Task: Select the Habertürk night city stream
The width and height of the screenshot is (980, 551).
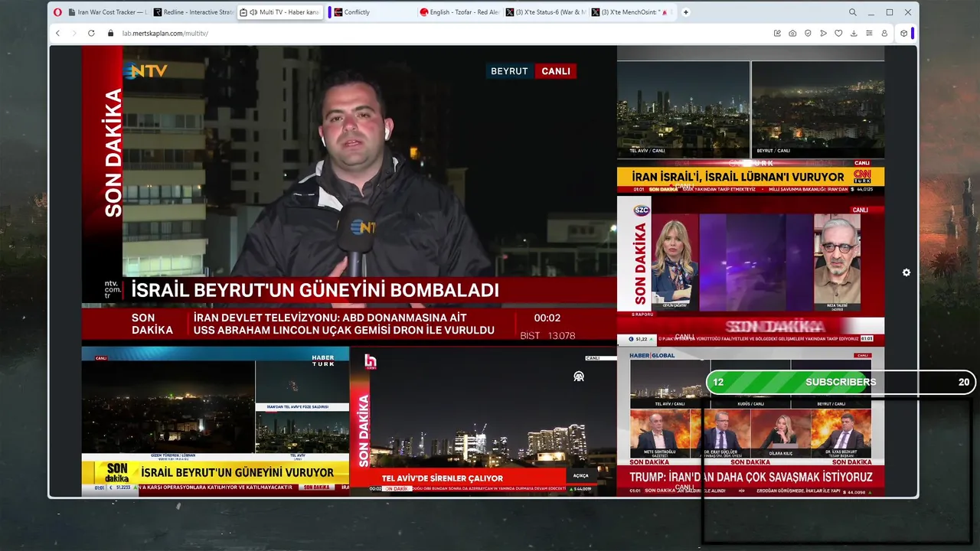Action: coord(215,422)
